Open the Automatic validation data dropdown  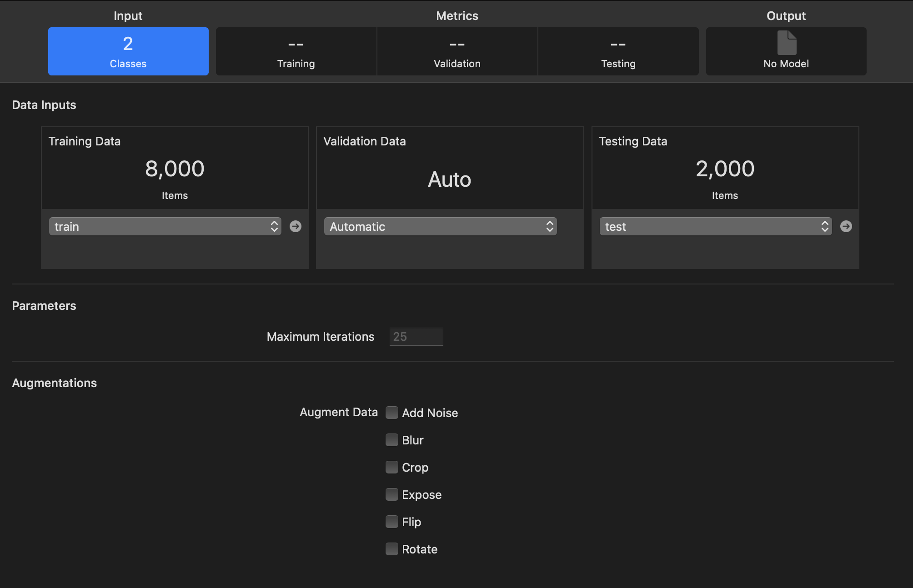point(440,226)
